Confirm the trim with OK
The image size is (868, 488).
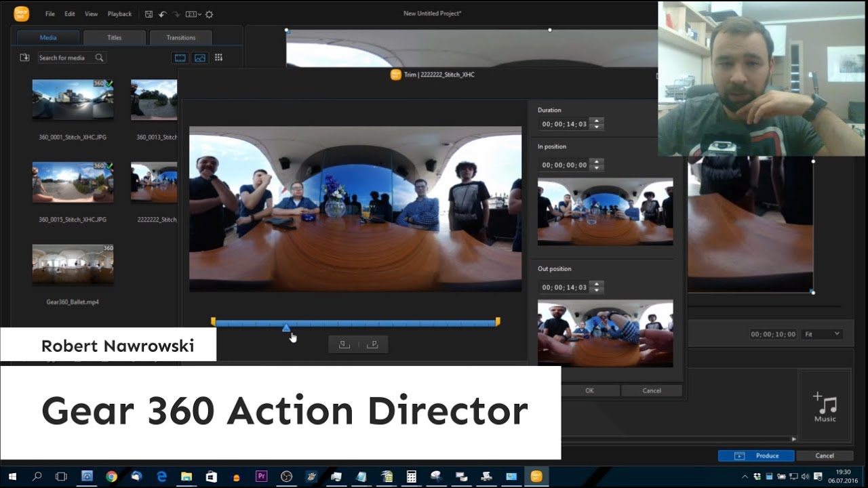point(589,390)
